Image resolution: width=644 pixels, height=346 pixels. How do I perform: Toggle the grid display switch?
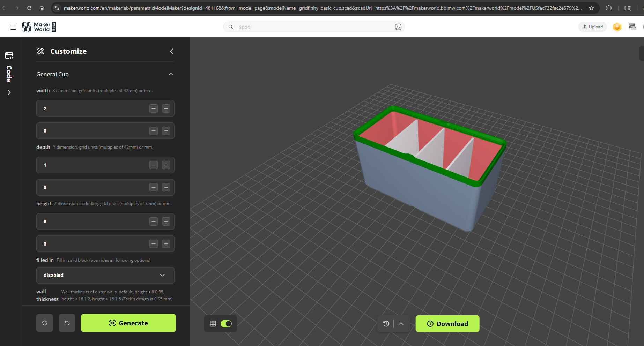(226, 324)
